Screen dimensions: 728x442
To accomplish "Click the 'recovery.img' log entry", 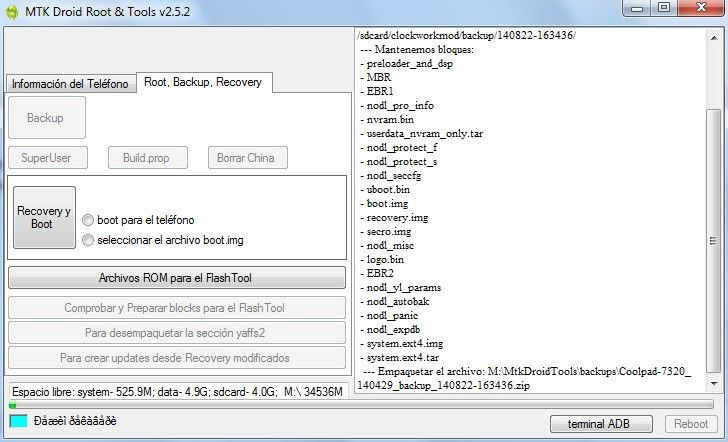I will pos(394,217).
